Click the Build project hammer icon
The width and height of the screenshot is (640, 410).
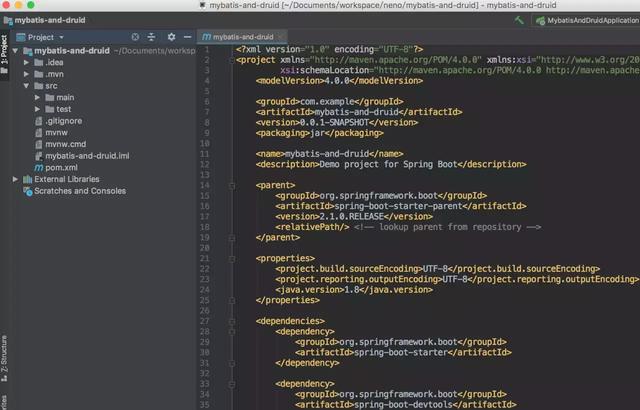point(519,20)
